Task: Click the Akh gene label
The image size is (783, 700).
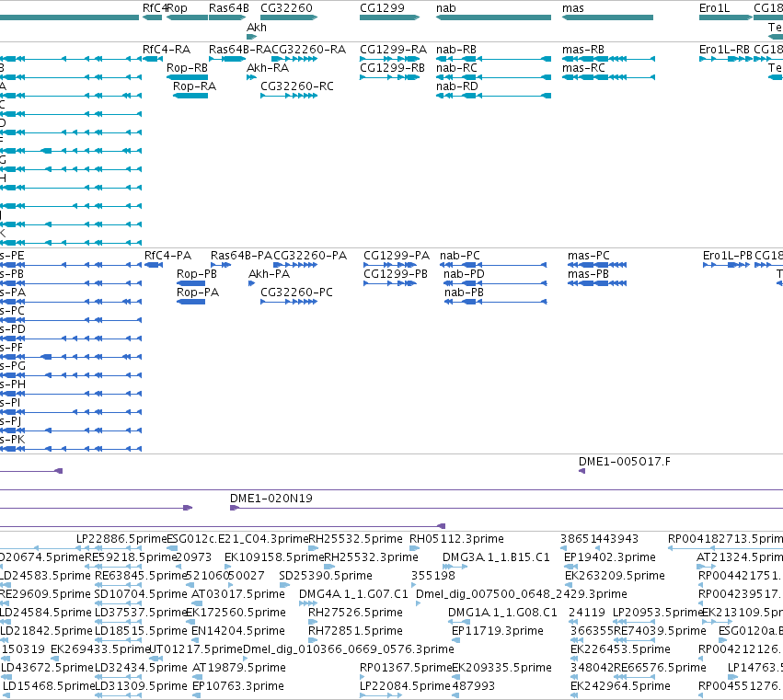Action: point(257,28)
